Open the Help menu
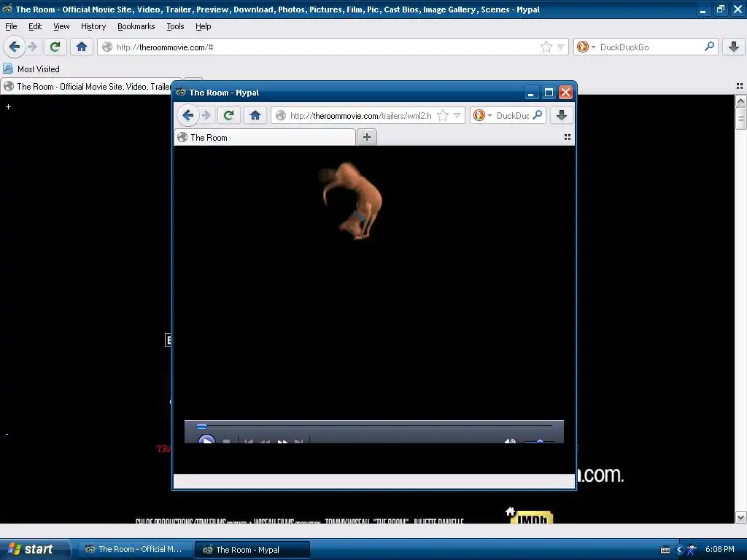 click(x=203, y=26)
